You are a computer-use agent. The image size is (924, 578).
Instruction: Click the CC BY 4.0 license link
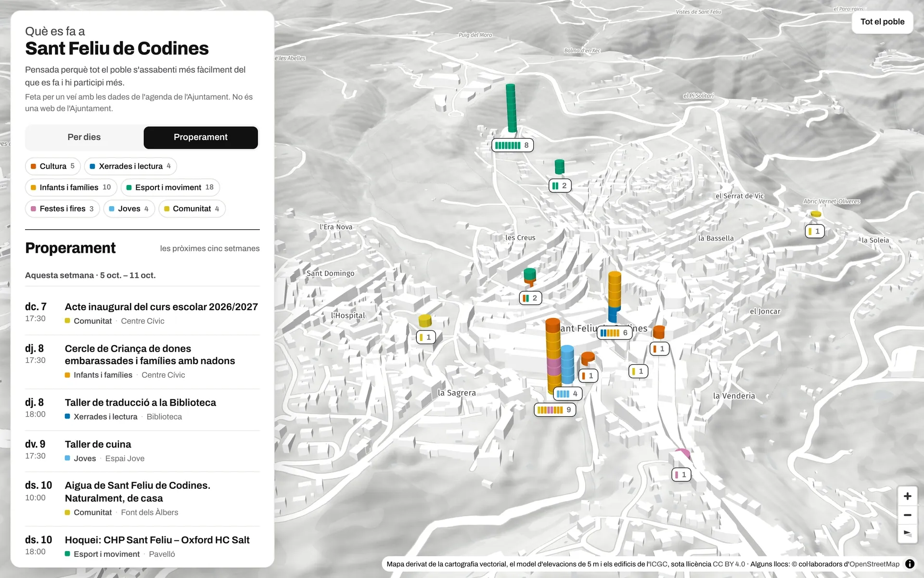click(729, 564)
